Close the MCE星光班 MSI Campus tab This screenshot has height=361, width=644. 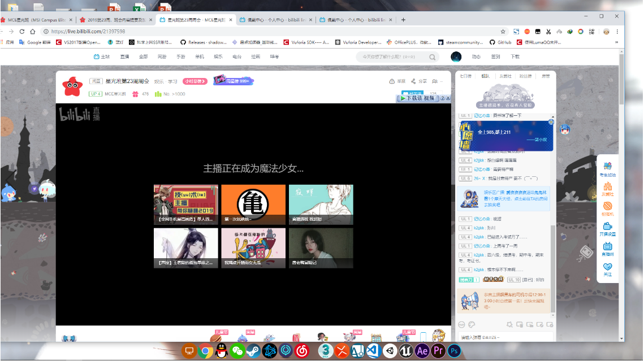[71, 20]
